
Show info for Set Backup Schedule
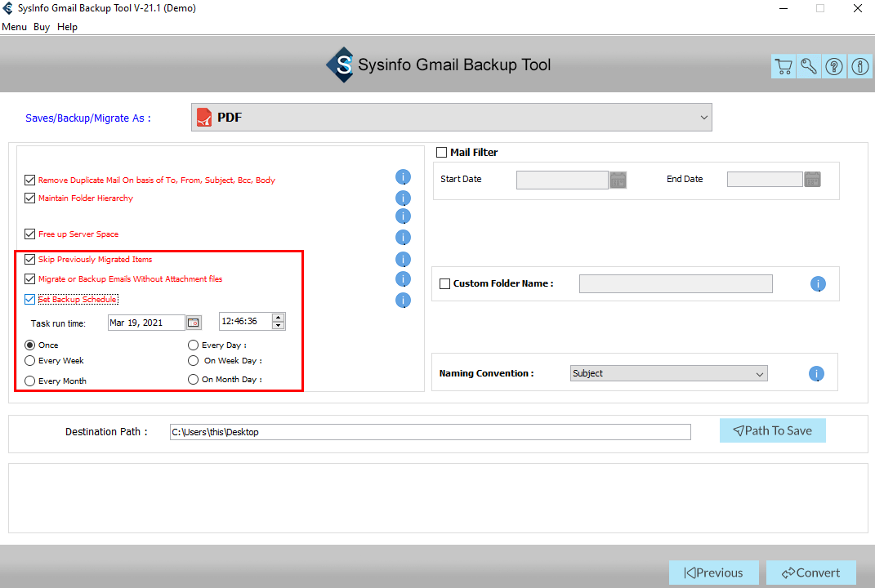point(403,301)
